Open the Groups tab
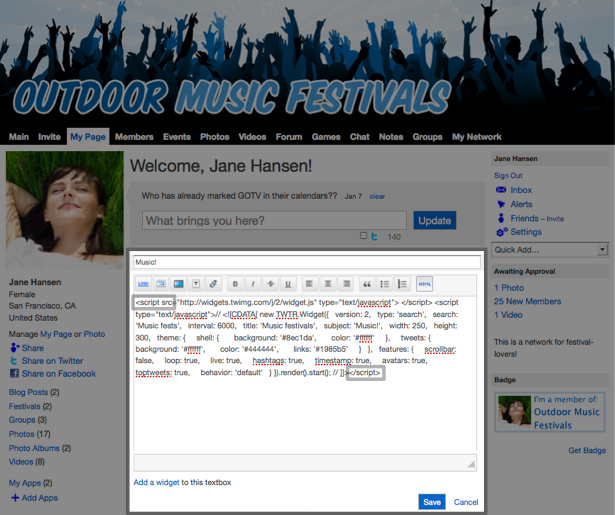The height and width of the screenshot is (515, 615). click(x=428, y=137)
